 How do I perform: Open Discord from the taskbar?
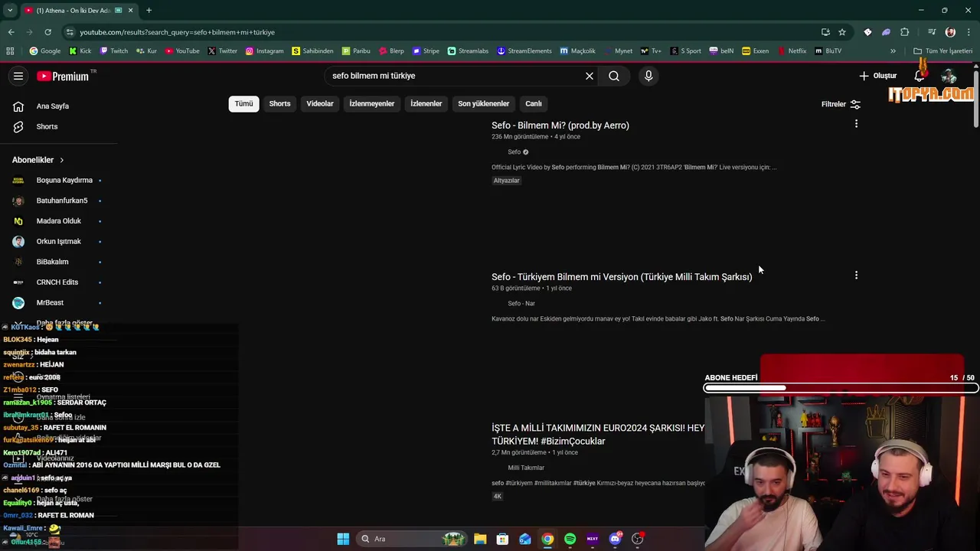point(615,539)
